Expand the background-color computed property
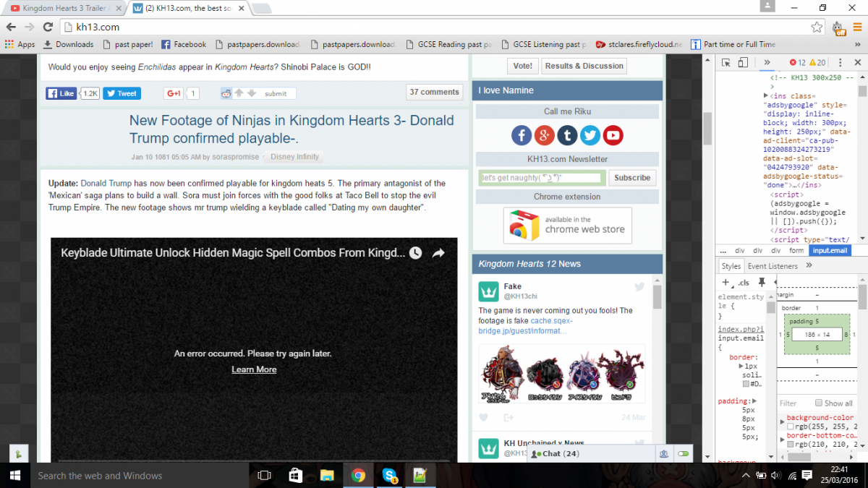Screen dimensions: 868x488 pyautogui.click(x=783, y=418)
